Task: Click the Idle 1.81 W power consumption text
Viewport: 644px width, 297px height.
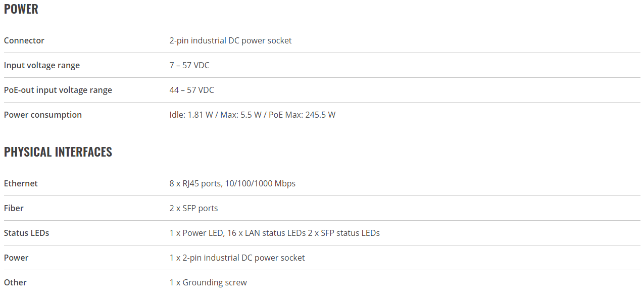Action: click(191, 115)
